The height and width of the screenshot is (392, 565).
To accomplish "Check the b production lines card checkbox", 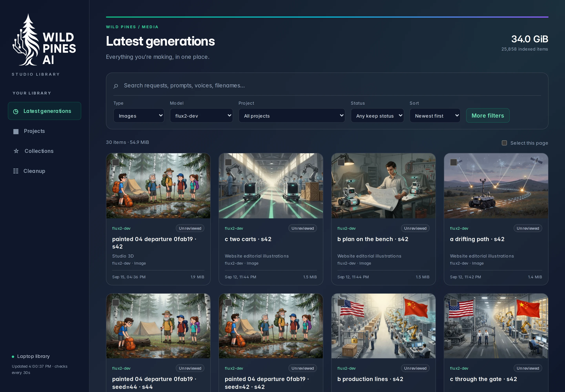I will 341,302.
